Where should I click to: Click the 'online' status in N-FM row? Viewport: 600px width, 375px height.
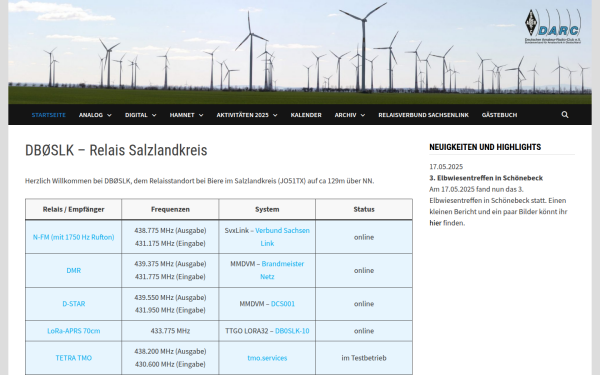click(364, 237)
